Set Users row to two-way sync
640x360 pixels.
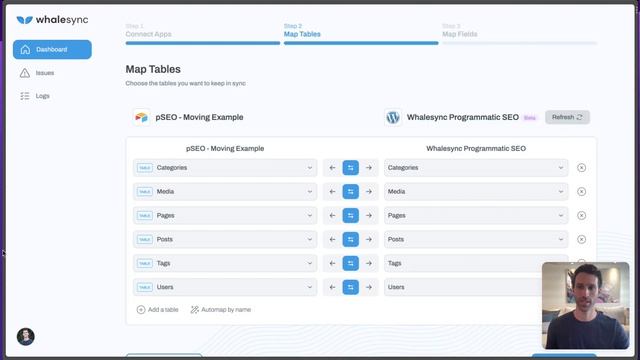click(351, 287)
